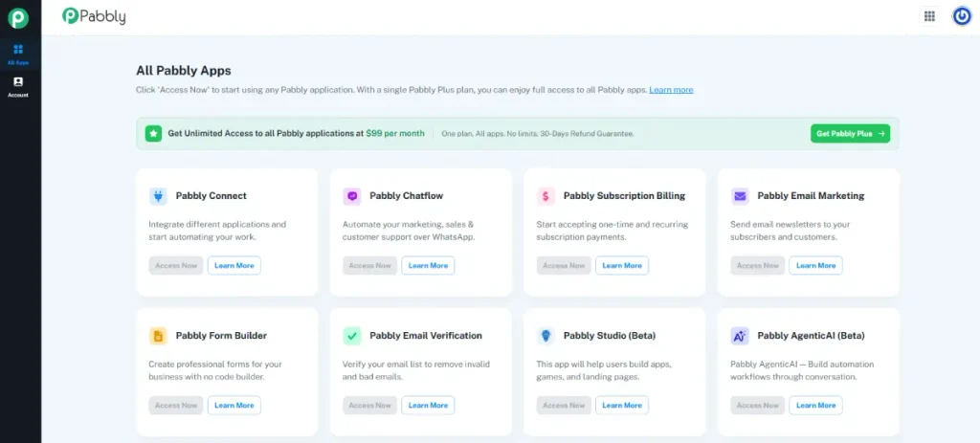Click Access Now for Pabbly Chatflow
Screen dimensions: 980x443
[x=370, y=266]
